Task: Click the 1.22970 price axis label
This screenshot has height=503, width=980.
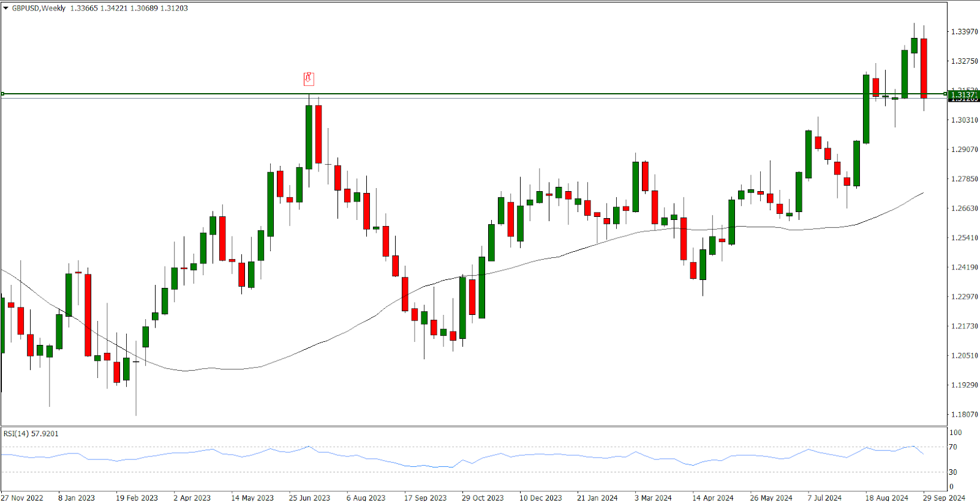Action: 964,297
